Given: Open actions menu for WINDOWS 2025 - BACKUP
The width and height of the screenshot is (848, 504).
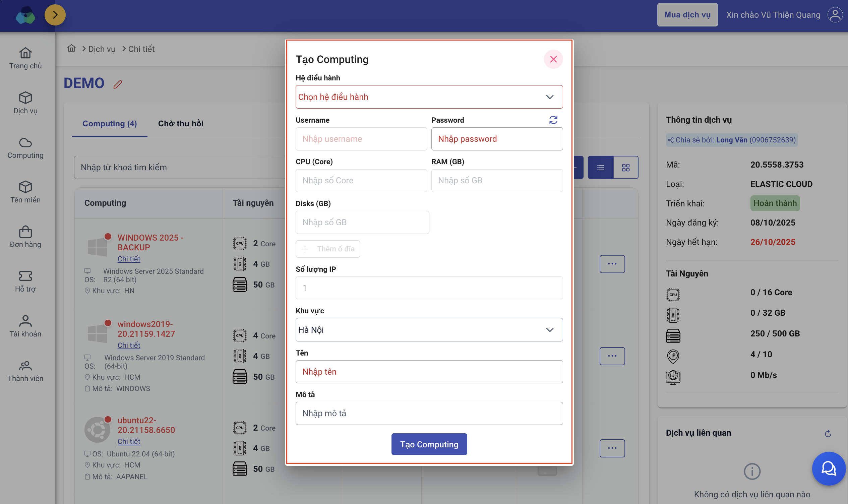Looking at the screenshot, I should [612, 264].
